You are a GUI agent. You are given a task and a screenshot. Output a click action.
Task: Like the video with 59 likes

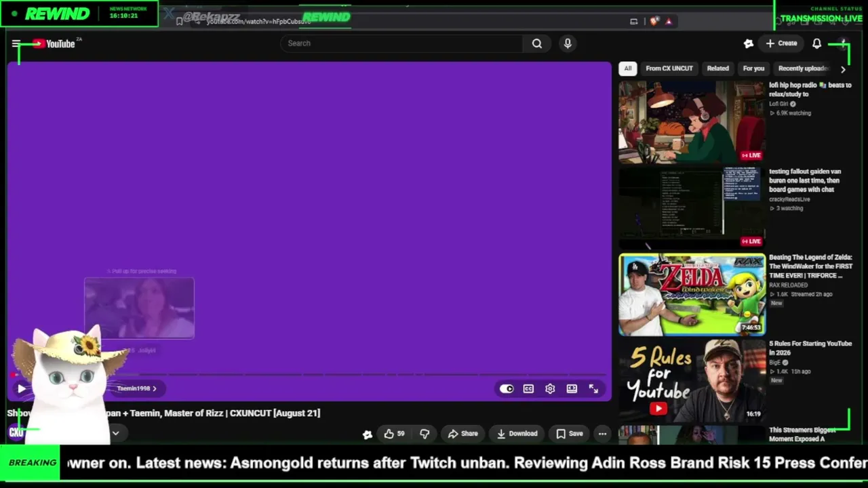click(394, 434)
